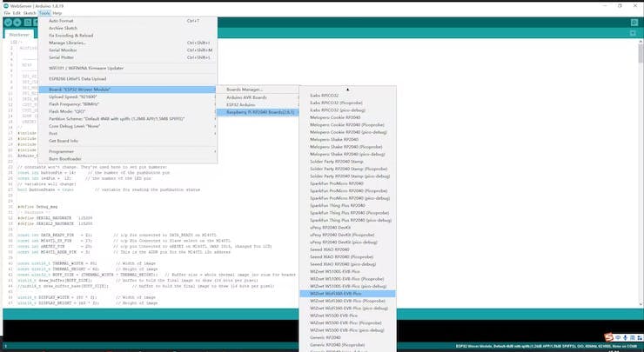Click code line #define Debug_msg
Screen dimensions: 644x352
click(37, 207)
